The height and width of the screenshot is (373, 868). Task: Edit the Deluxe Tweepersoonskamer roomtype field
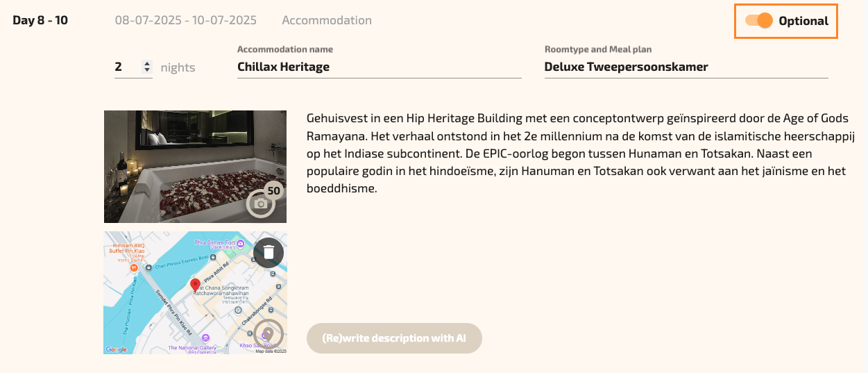click(686, 67)
